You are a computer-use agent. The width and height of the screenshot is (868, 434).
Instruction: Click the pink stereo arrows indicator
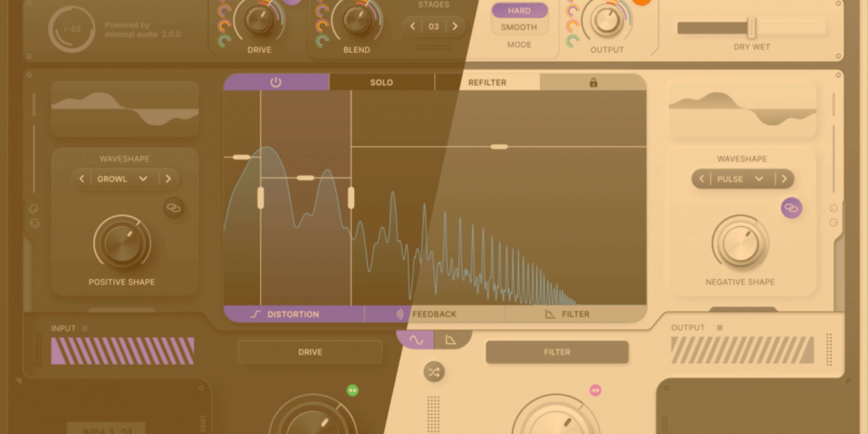[595, 390]
